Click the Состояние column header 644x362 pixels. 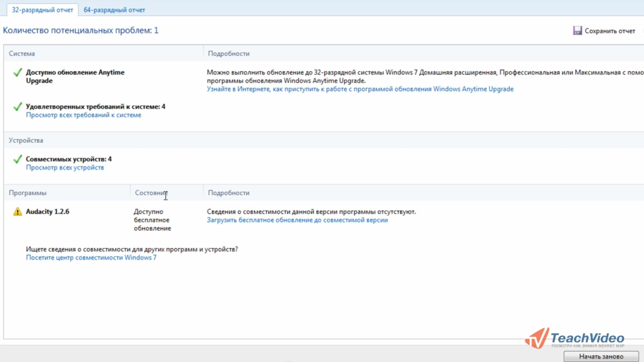pyautogui.click(x=151, y=193)
